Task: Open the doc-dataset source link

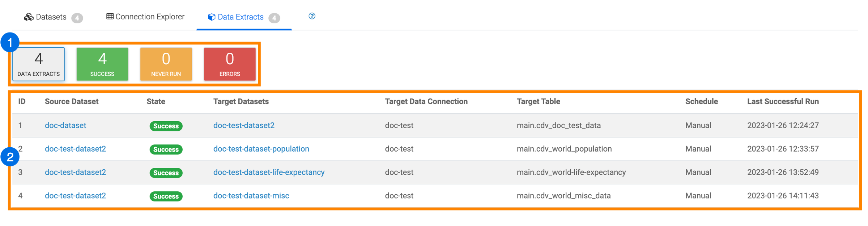Action: click(65, 125)
